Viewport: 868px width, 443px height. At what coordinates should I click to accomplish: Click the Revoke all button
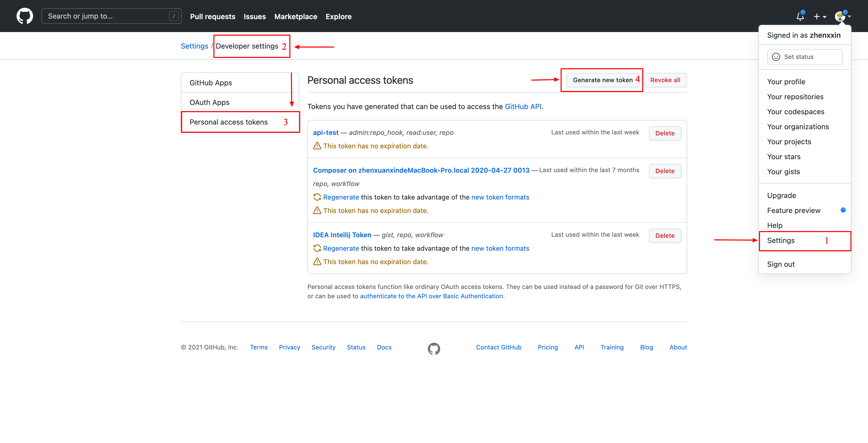665,80
